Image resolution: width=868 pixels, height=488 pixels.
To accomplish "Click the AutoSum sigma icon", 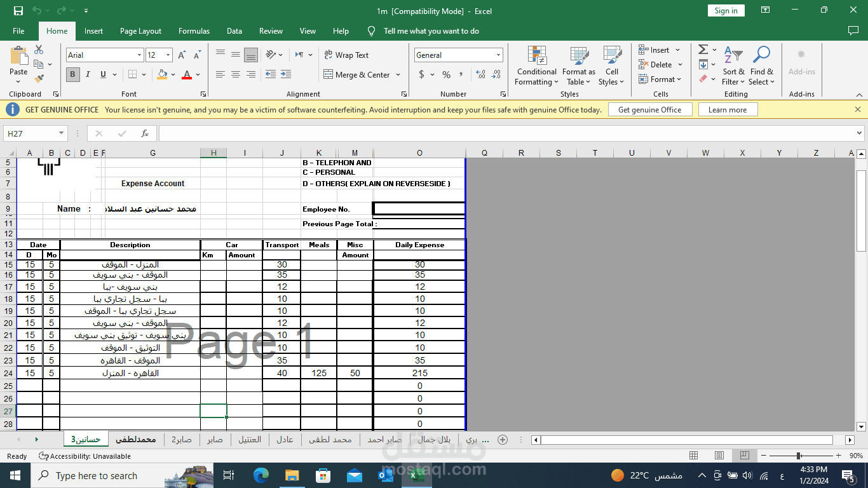I will [x=703, y=50].
